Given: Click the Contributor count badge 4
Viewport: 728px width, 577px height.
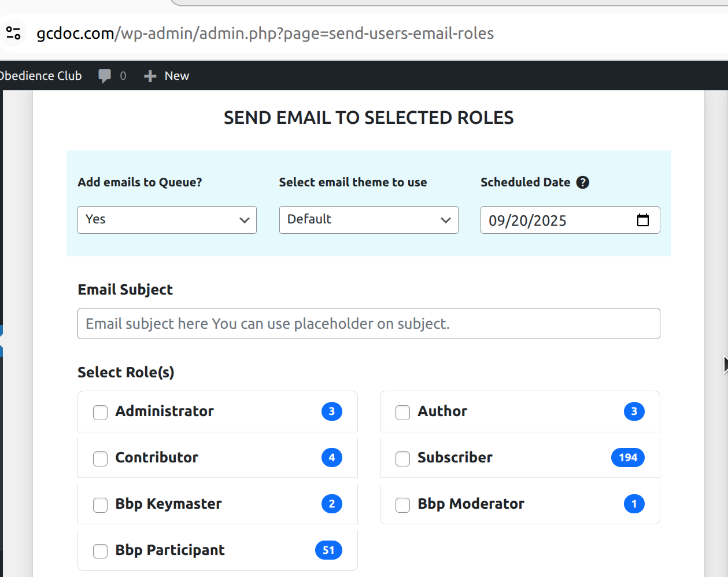Looking at the screenshot, I should [x=332, y=458].
